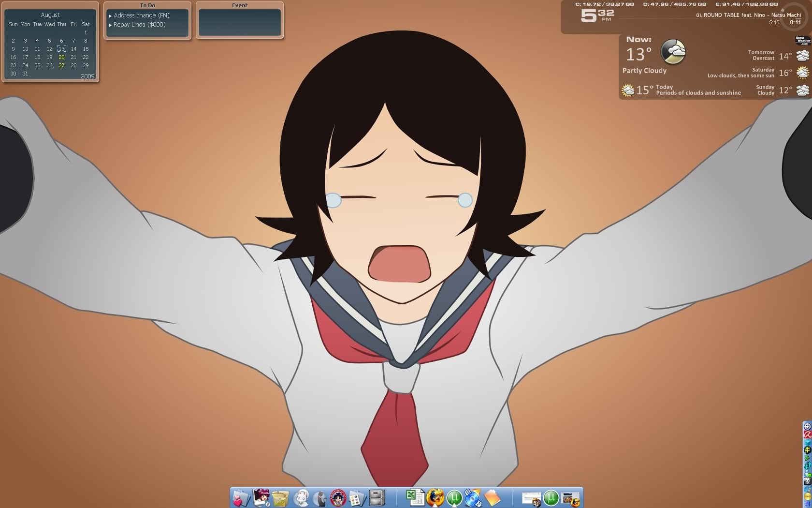
Task: Launch Excel from the dock
Action: (x=415, y=498)
